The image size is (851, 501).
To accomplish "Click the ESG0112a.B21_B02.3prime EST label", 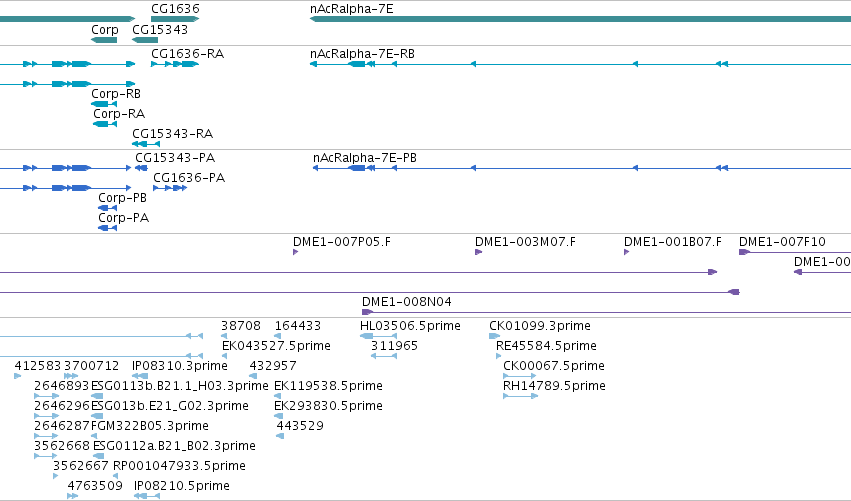I will [x=174, y=446].
